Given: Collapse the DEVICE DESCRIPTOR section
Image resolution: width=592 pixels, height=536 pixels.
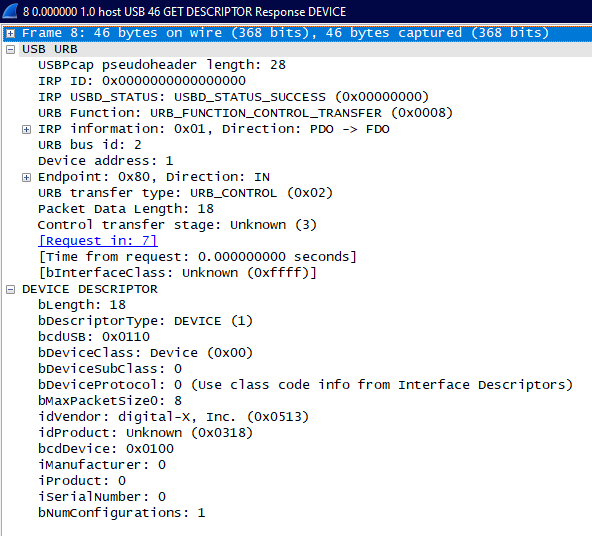Looking at the screenshot, I should [11, 290].
